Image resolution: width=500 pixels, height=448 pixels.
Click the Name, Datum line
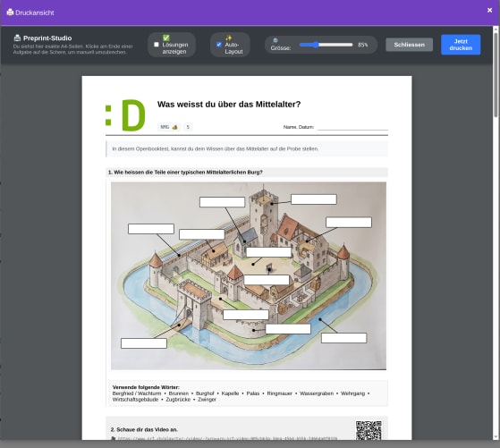(352, 127)
